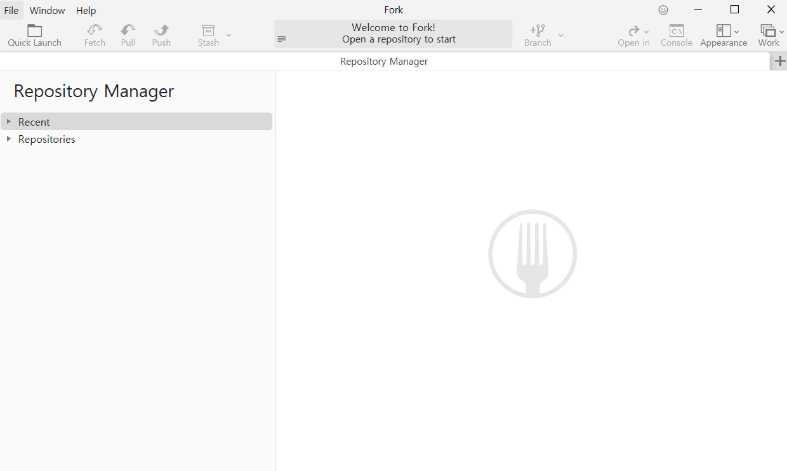
Task: Open the Window menu
Action: 47,10
